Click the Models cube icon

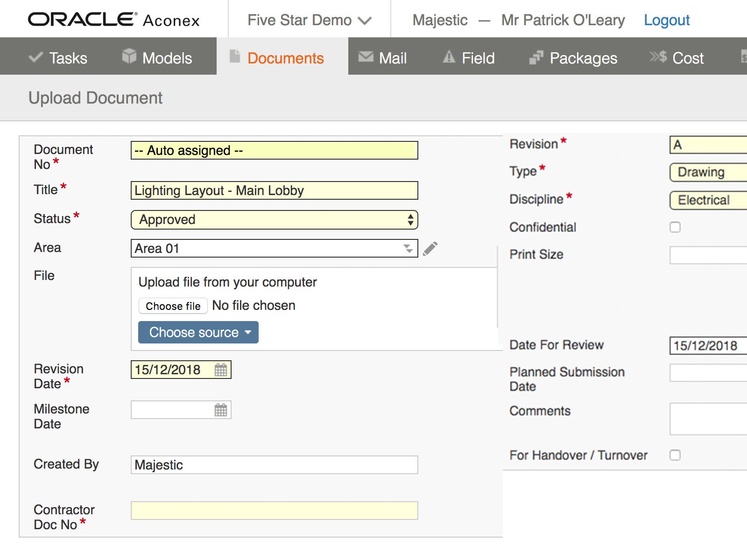pos(129,56)
